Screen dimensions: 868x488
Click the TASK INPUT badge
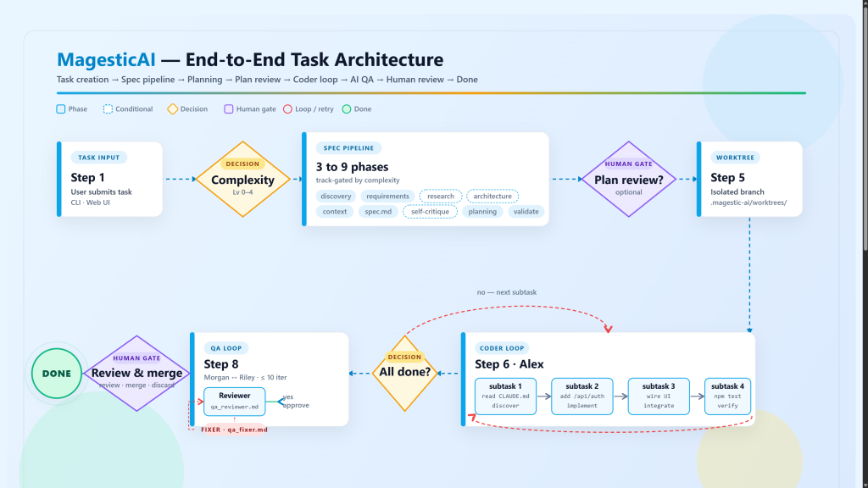click(98, 157)
